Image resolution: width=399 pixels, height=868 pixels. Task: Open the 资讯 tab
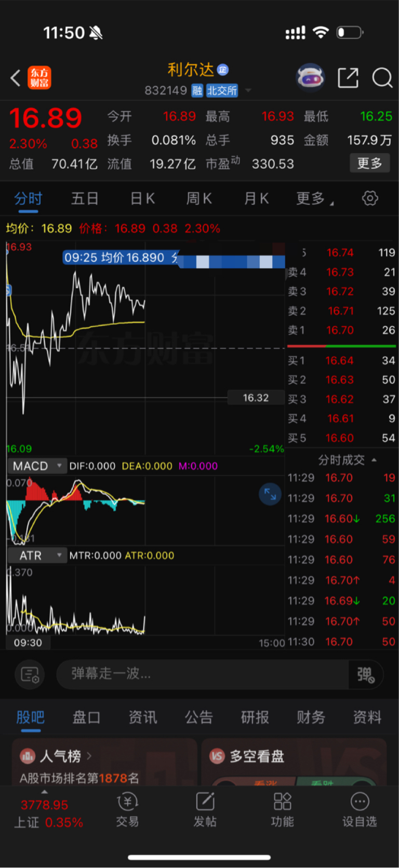[142, 717]
